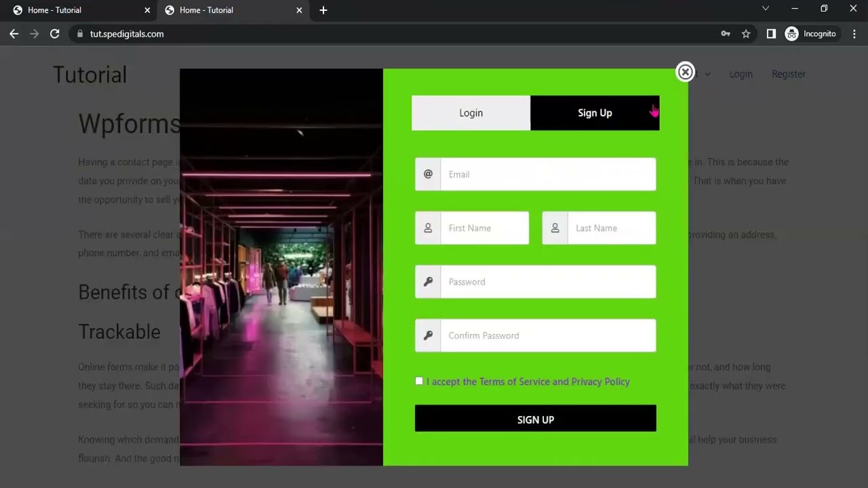Close the second Home - Tutorial tab
Viewport: 868px width, 488px height.
pyautogui.click(x=299, y=10)
